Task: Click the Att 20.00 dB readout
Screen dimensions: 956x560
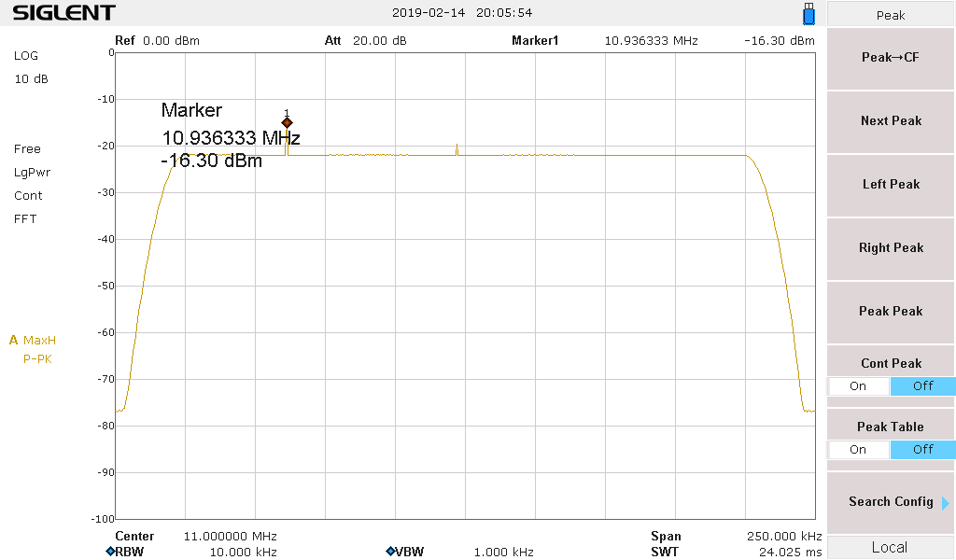Action: (x=365, y=41)
